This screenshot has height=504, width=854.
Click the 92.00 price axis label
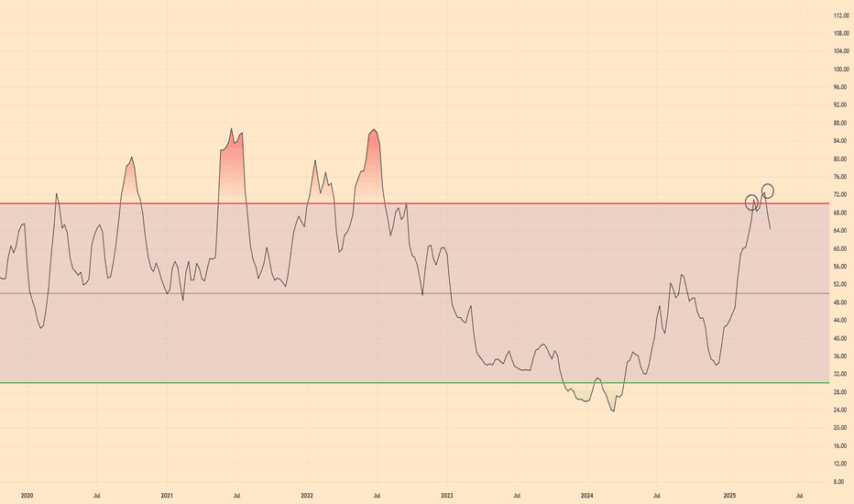(841, 104)
